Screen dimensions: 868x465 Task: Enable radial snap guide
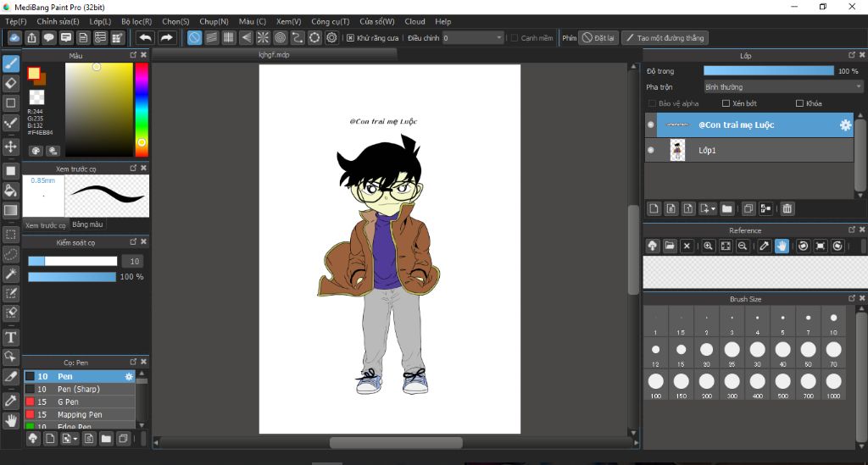(263, 37)
